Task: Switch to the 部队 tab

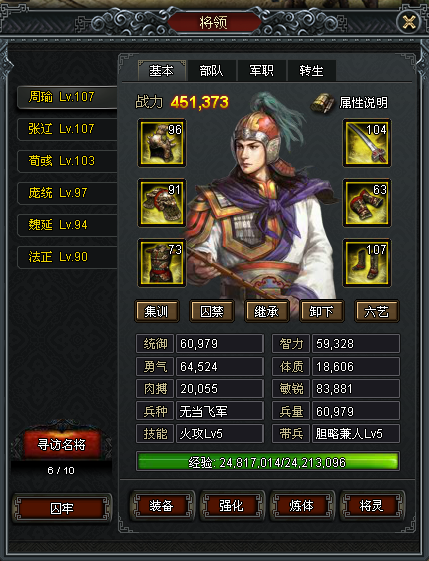Action: pyautogui.click(x=211, y=70)
